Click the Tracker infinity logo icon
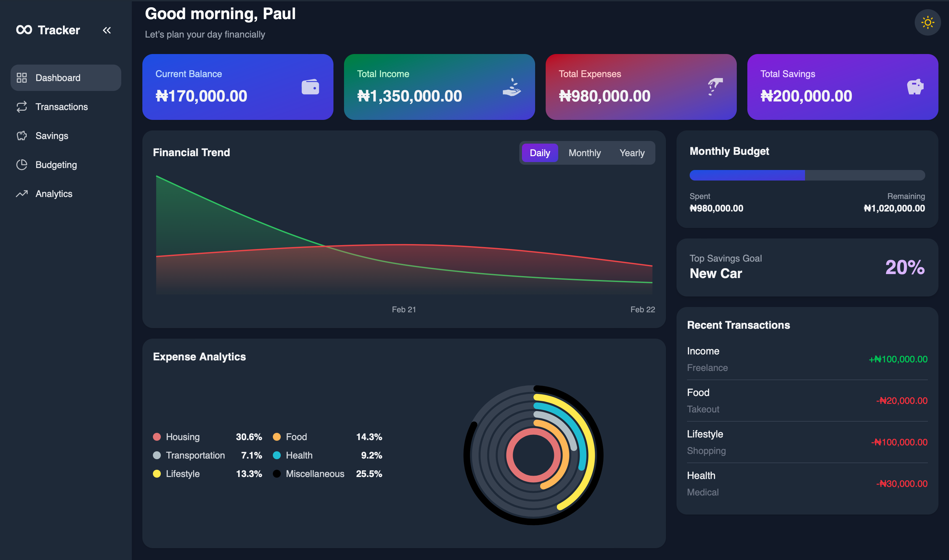The image size is (949, 560). [x=24, y=30]
